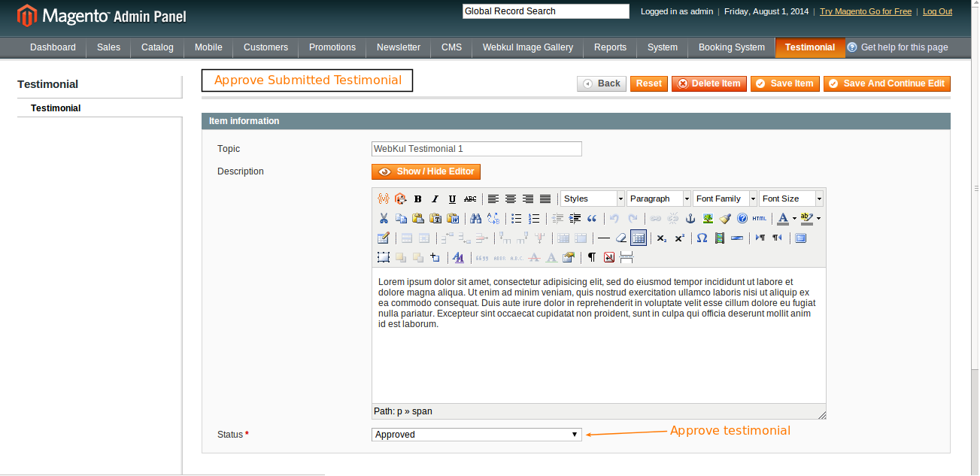Click the anchor icon to insert anchor
The width and height of the screenshot is (980, 476).
pyautogui.click(x=690, y=218)
